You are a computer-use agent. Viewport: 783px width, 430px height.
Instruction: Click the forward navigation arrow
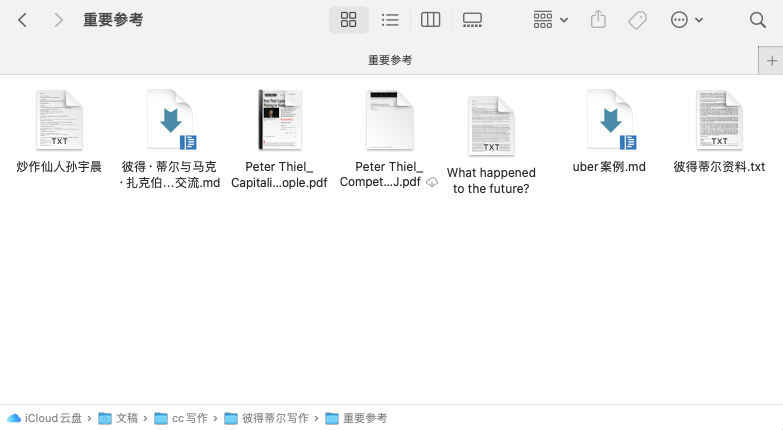58,20
